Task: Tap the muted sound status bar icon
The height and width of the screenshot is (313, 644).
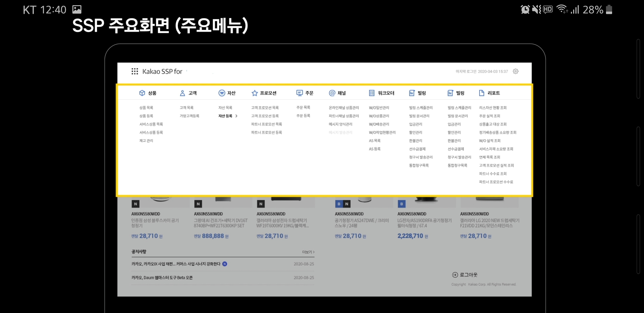Action: 537,10
